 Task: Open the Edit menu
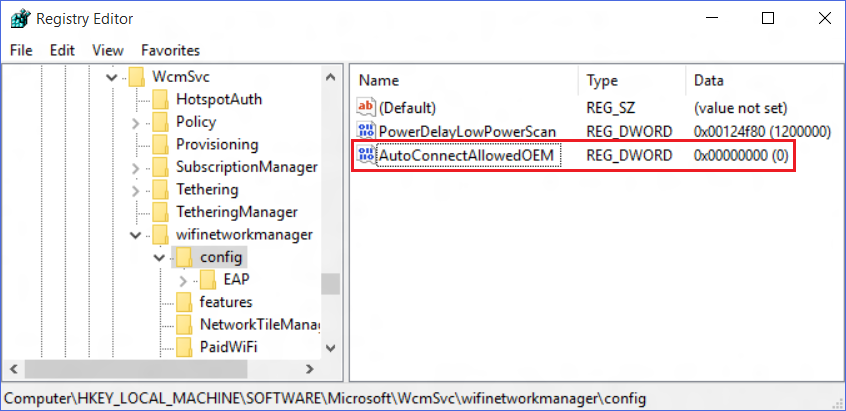coord(62,50)
